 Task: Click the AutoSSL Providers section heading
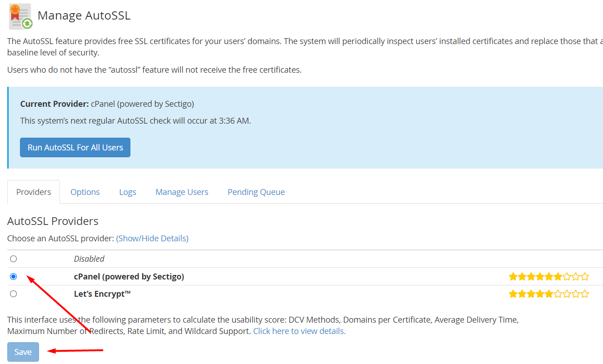(53, 221)
